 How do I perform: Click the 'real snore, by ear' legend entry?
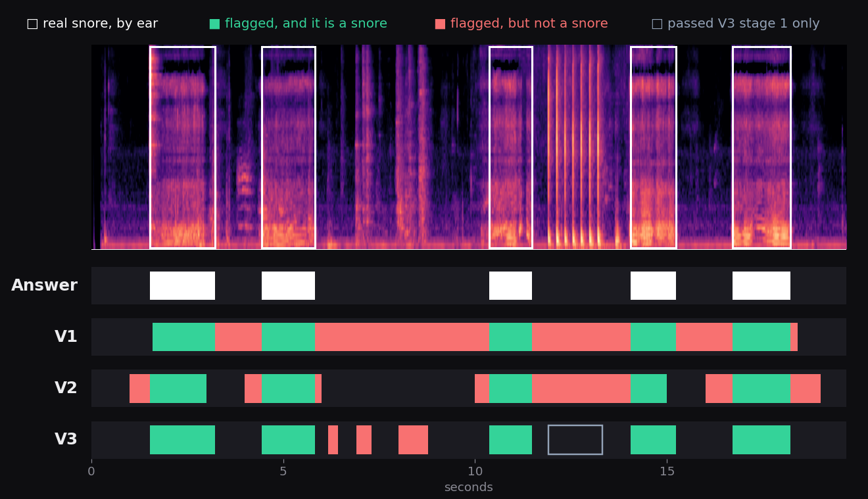pos(92,24)
